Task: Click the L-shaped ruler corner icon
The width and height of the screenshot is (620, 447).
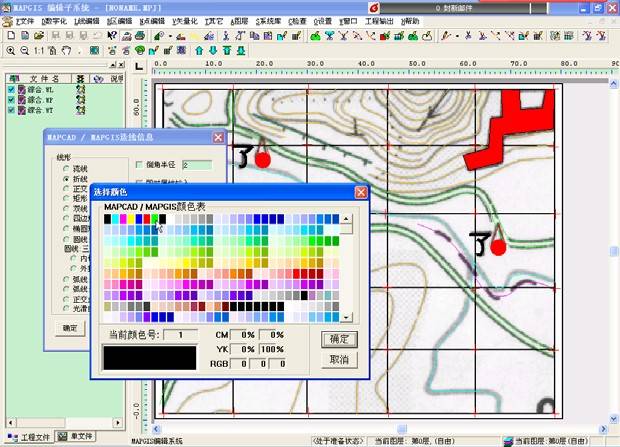Action: click(138, 66)
